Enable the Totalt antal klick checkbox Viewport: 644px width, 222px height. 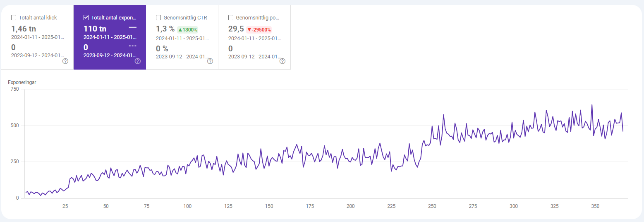click(x=14, y=18)
